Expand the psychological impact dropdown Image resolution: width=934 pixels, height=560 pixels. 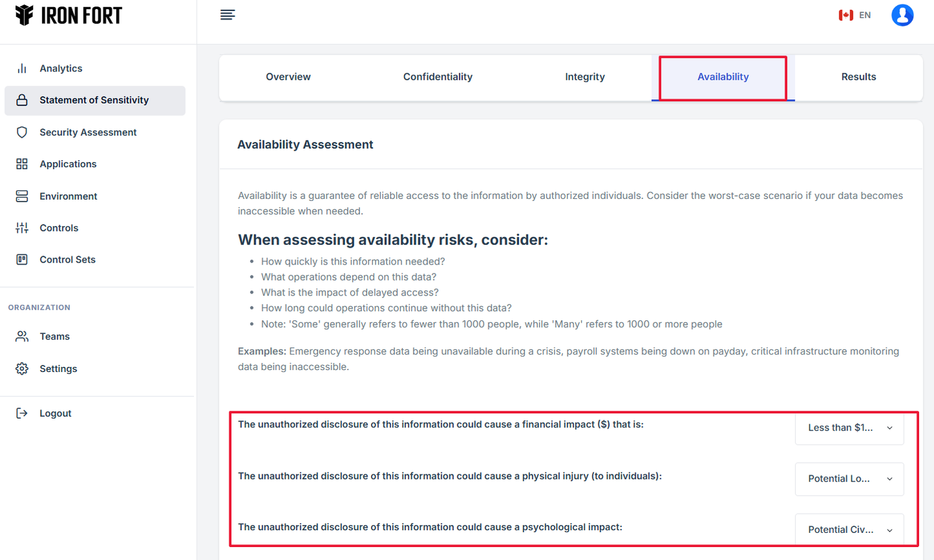(849, 530)
